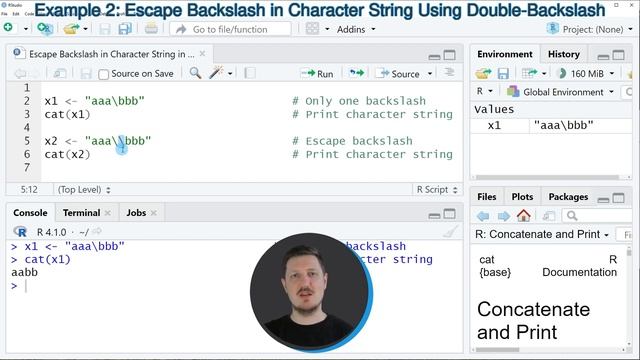The image size is (640, 360).
Task: Click the Code Tools magic wand icon
Action: pyautogui.click(x=216, y=73)
